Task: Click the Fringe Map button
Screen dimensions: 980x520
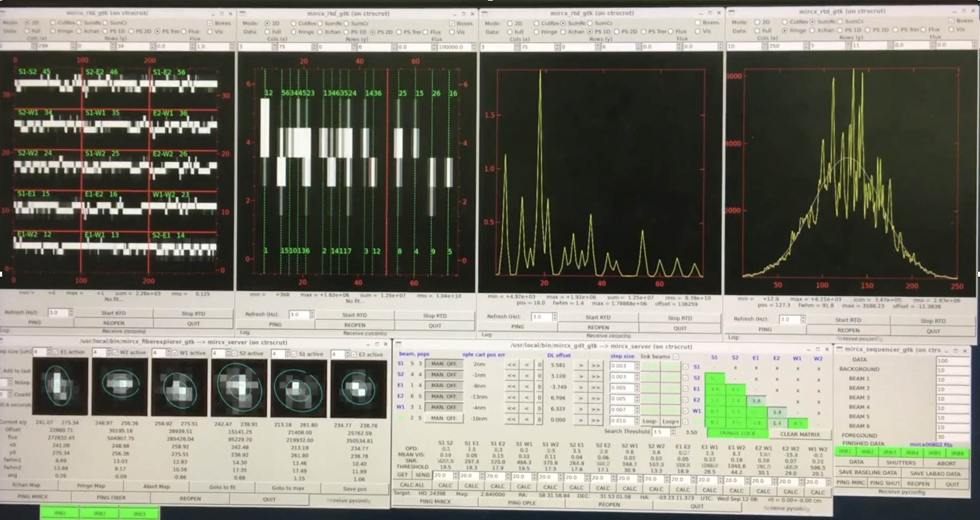Action: click(x=91, y=486)
